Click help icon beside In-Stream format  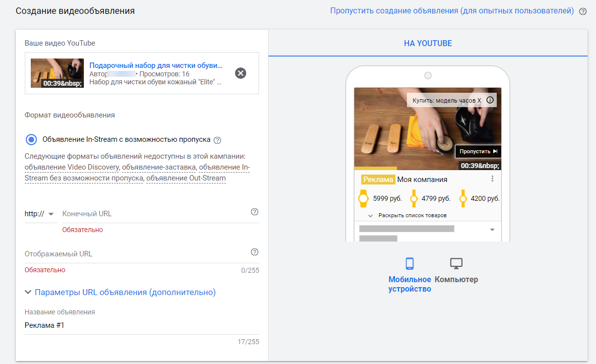click(x=217, y=140)
